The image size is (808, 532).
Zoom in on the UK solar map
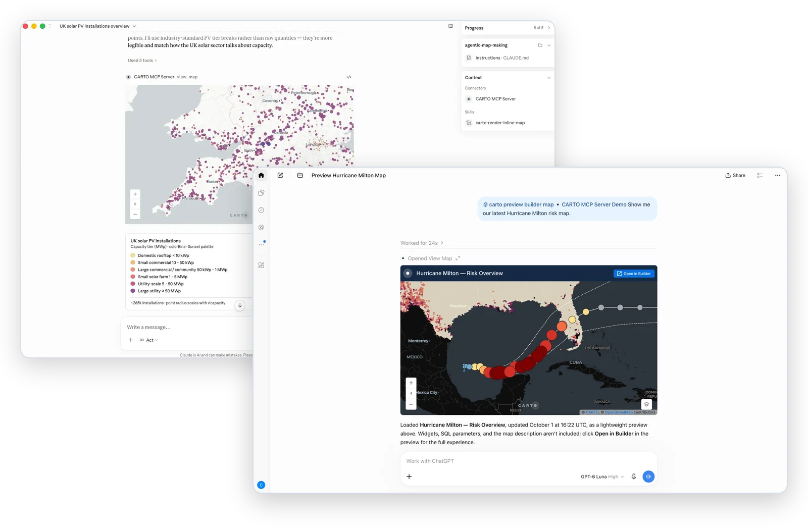(135, 194)
